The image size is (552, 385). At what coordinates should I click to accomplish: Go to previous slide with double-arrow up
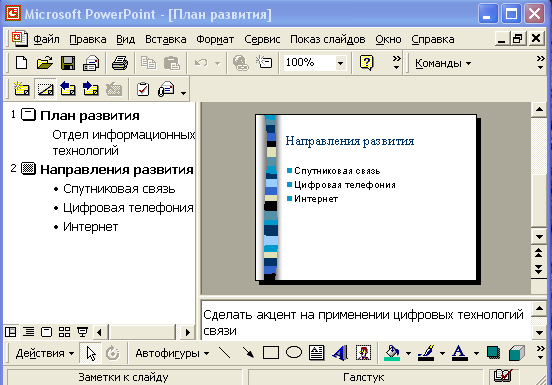[x=539, y=252]
